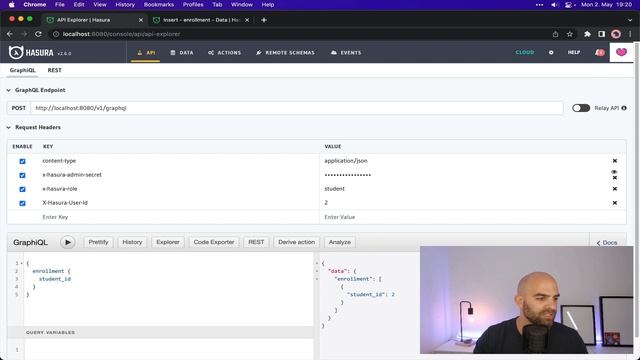Image resolution: width=640 pixels, height=360 pixels.
Task: Open the EVENTS tab
Action: [x=346, y=53]
